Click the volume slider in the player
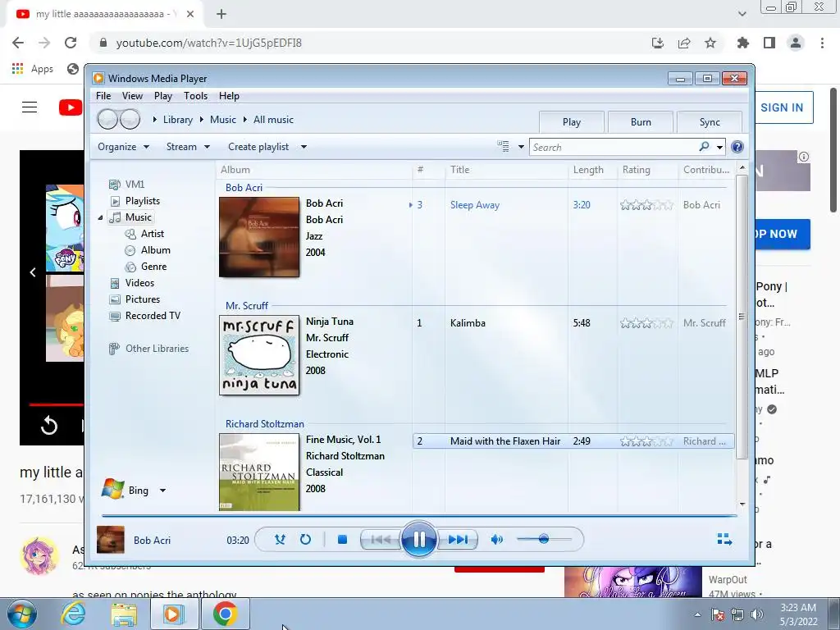The height and width of the screenshot is (630, 840). click(544, 539)
